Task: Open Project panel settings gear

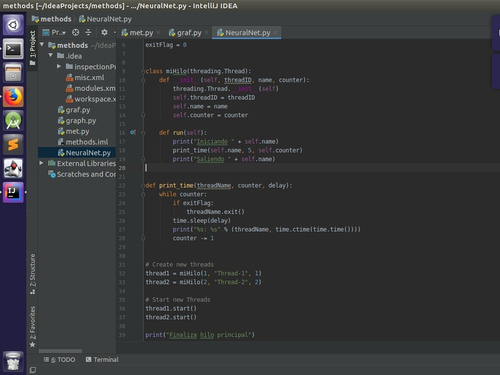Action: [x=104, y=32]
